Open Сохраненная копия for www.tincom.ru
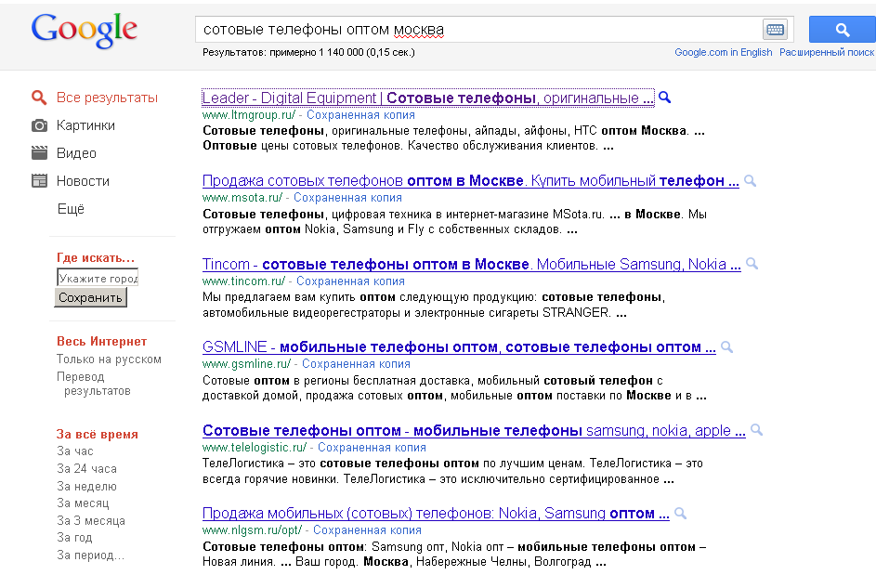The height and width of the screenshot is (588, 876). tap(350, 281)
